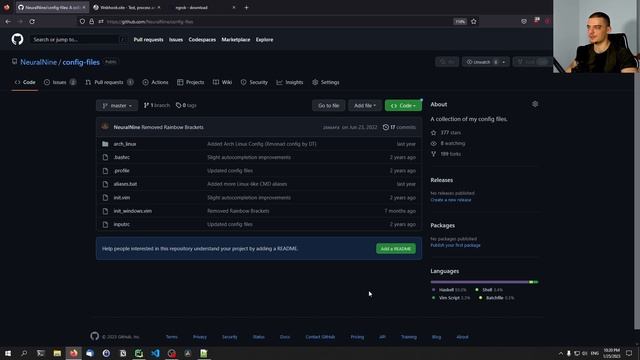Select Haskell in Languages list
The image size is (640, 360).
[449, 290]
